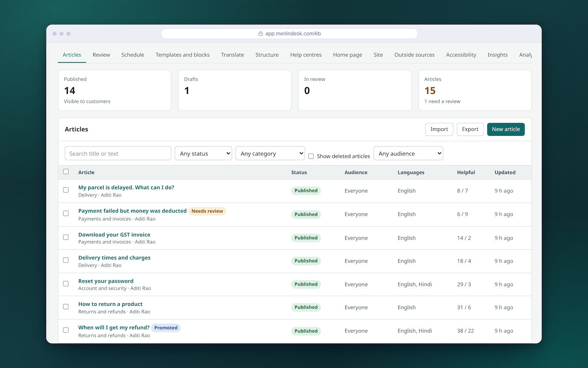This screenshot has height=368, width=588.
Task: Click the Export button
Action: [470, 129]
